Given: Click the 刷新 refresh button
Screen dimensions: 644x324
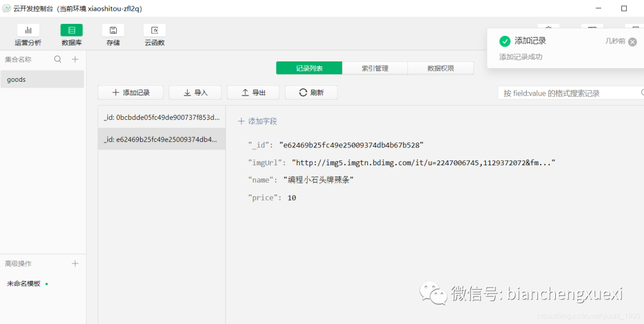Looking at the screenshot, I should [x=311, y=92].
